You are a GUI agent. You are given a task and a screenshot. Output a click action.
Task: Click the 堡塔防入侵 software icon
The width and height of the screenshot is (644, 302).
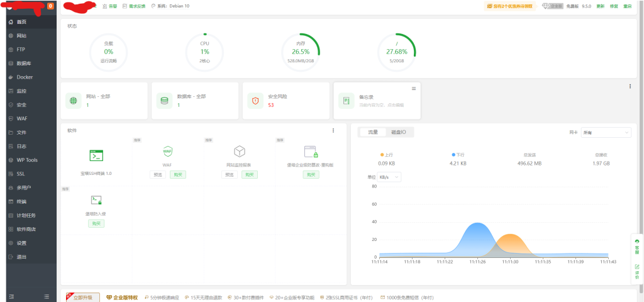(96, 200)
